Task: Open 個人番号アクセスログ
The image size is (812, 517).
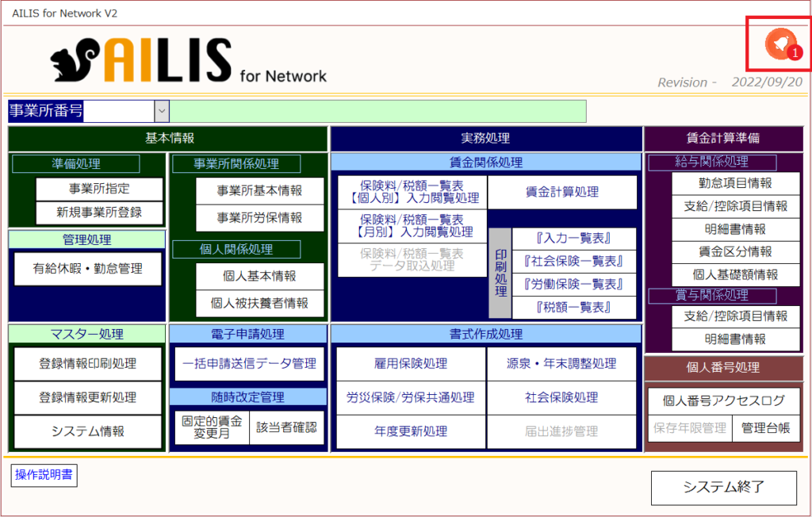Action: pyautogui.click(x=724, y=400)
